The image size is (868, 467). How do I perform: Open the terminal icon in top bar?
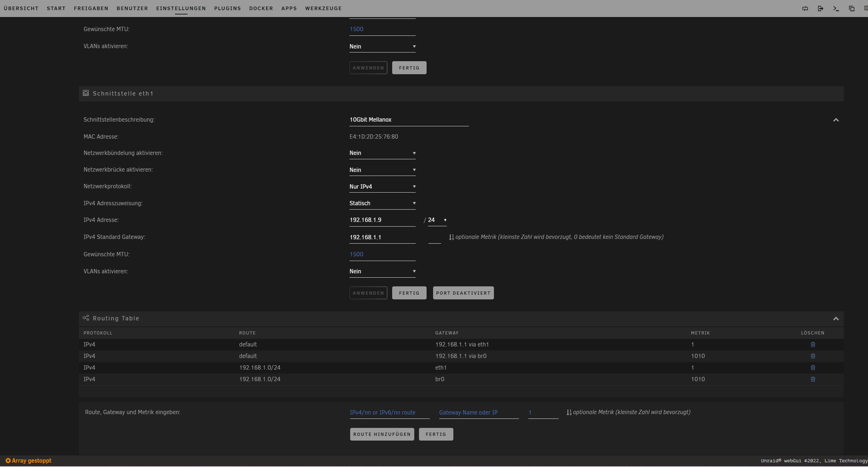(836, 8)
